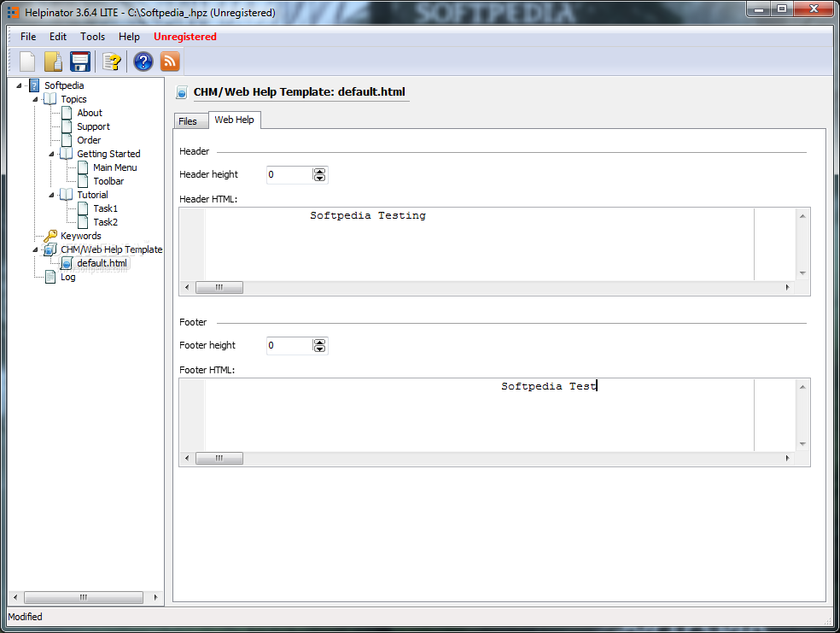Click the red Unregistered menu item
The width and height of the screenshot is (840, 633).
(185, 37)
